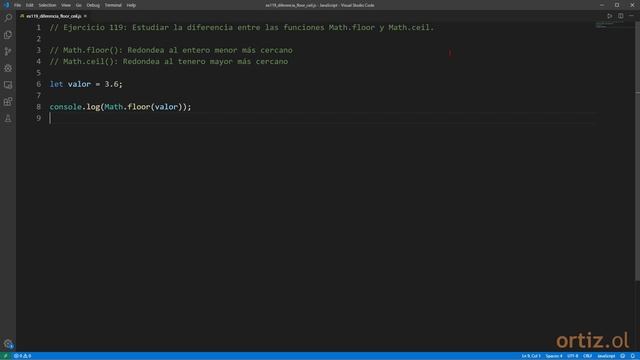
Task: Open the notifications bell in status bar
Action: [633, 356]
